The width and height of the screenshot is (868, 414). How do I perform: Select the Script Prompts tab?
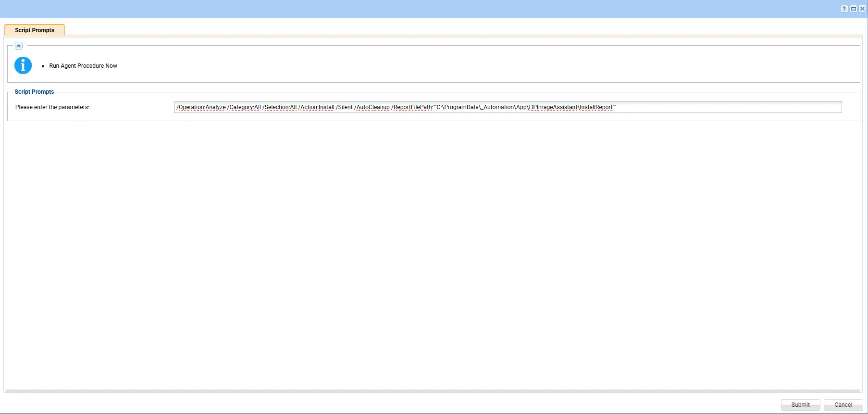(35, 30)
